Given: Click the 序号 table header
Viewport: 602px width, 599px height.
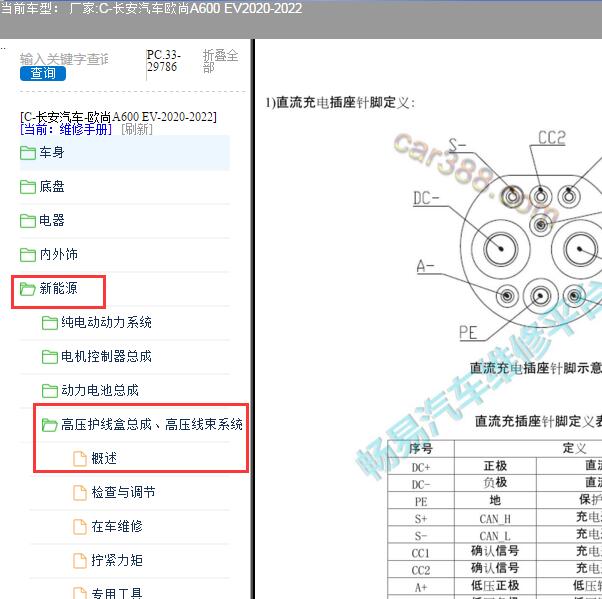Looking at the screenshot, I should 421,448.
